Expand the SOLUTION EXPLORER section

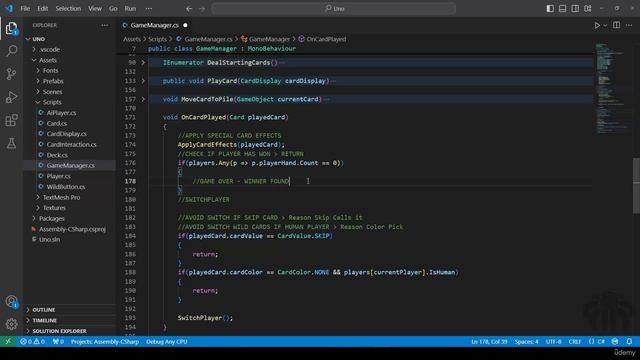coord(59,331)
